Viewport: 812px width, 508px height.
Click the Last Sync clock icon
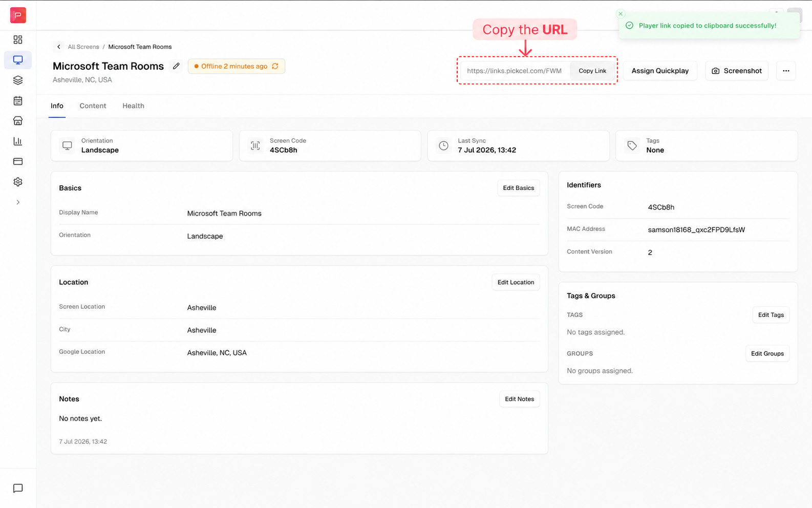(444, 145)
